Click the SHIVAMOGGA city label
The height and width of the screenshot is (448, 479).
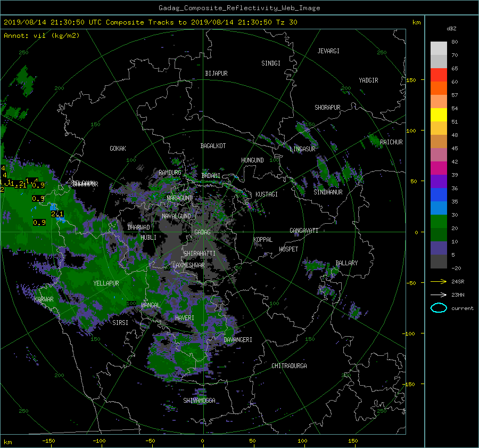coord(199,401)
